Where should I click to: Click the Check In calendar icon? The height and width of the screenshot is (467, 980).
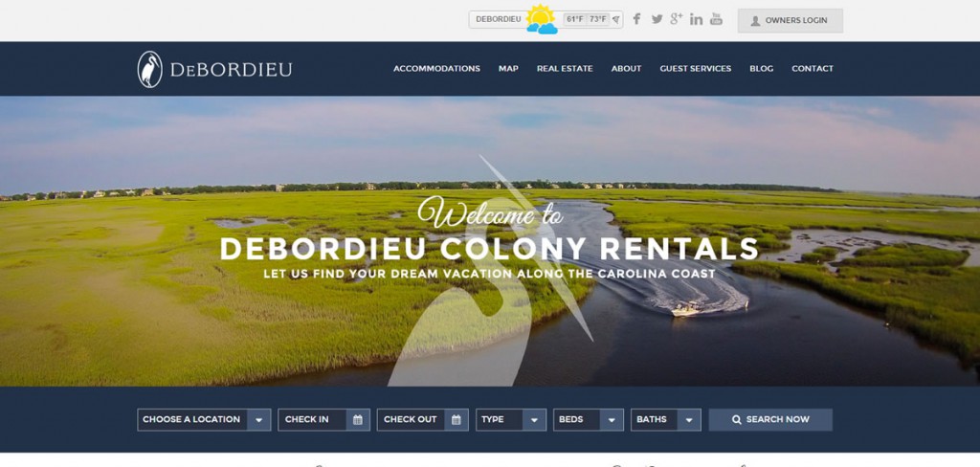[358, 419]
